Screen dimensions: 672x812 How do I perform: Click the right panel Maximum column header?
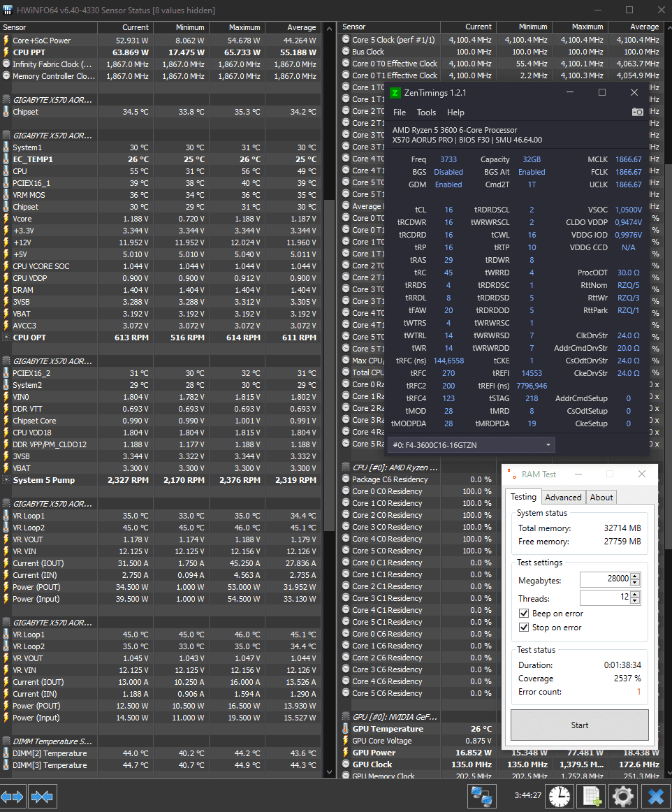[580, 27]
